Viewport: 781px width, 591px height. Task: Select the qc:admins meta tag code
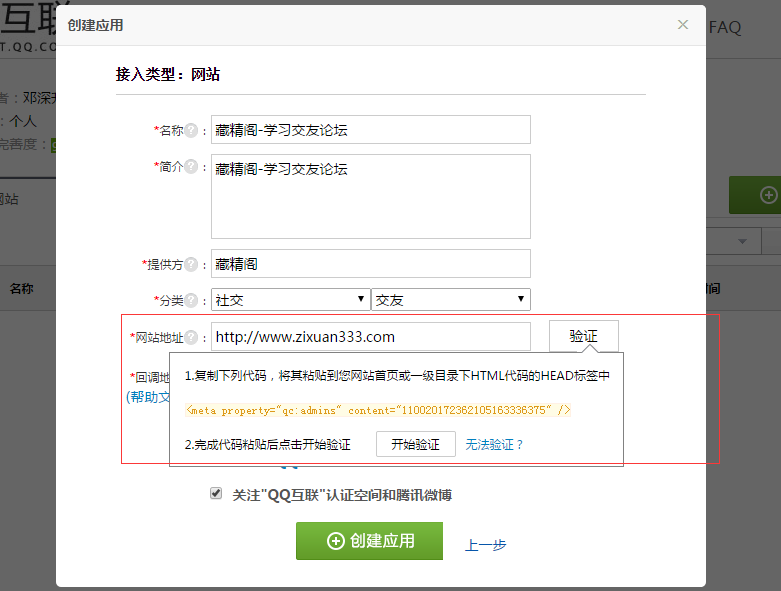click(x=378, y=410)
